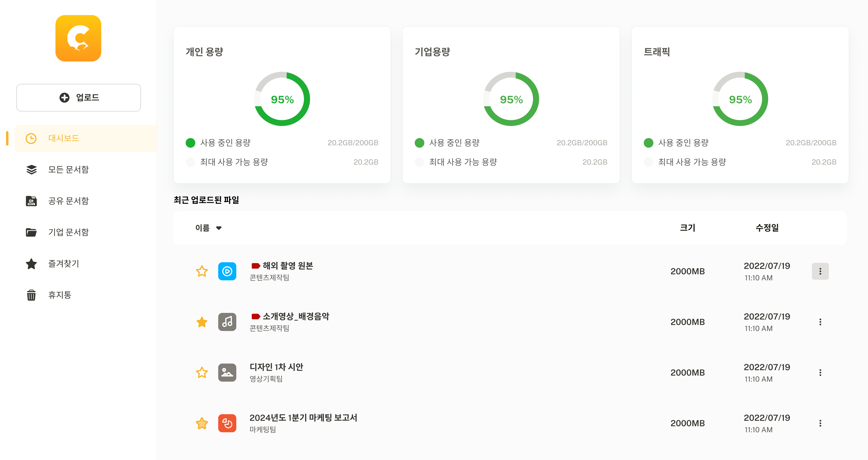Open more options for 디자인 1차 시안

[820, 372]
